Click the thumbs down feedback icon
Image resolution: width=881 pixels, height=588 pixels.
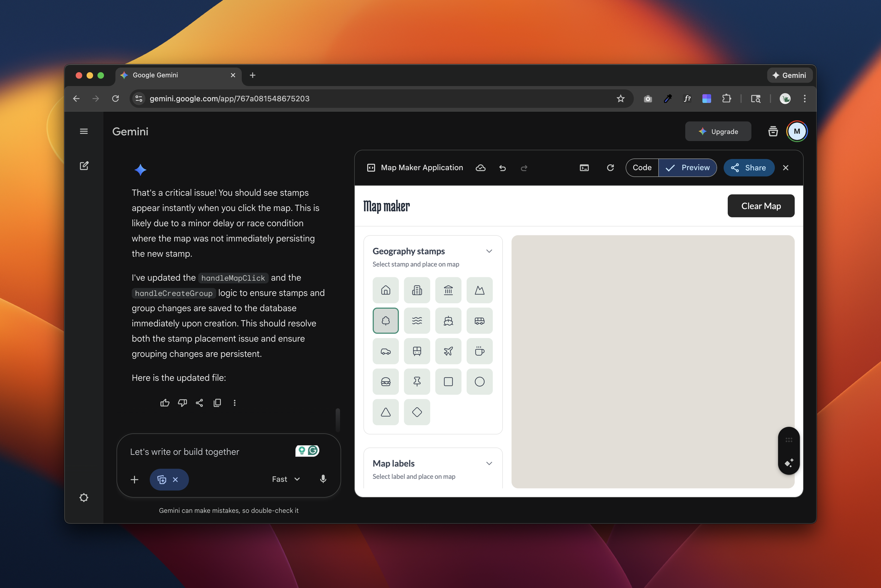click(182, 403)
